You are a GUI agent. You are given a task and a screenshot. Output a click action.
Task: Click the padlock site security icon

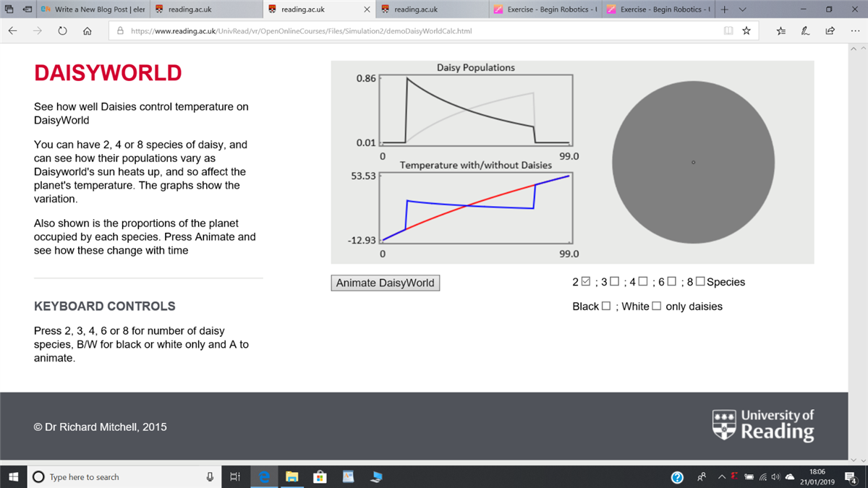(121, 31)
